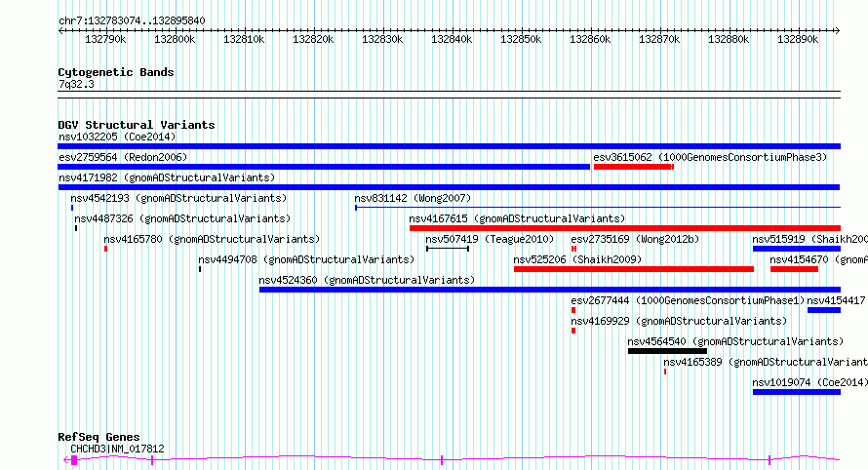This screenshot has height=470, width=868.
Task: Click the 132790k ruler tick label
Action: [105, 39]
